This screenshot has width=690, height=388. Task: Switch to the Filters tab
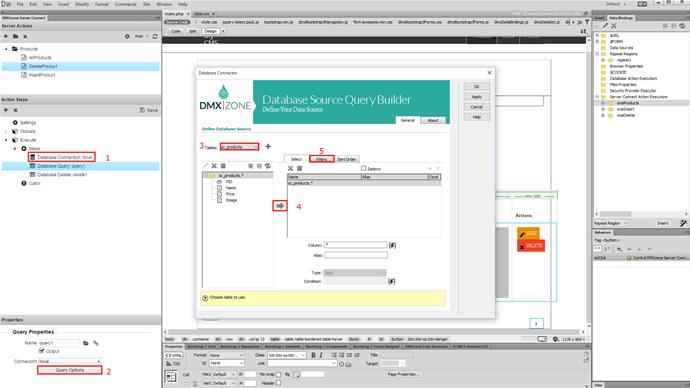pos(321,159)
